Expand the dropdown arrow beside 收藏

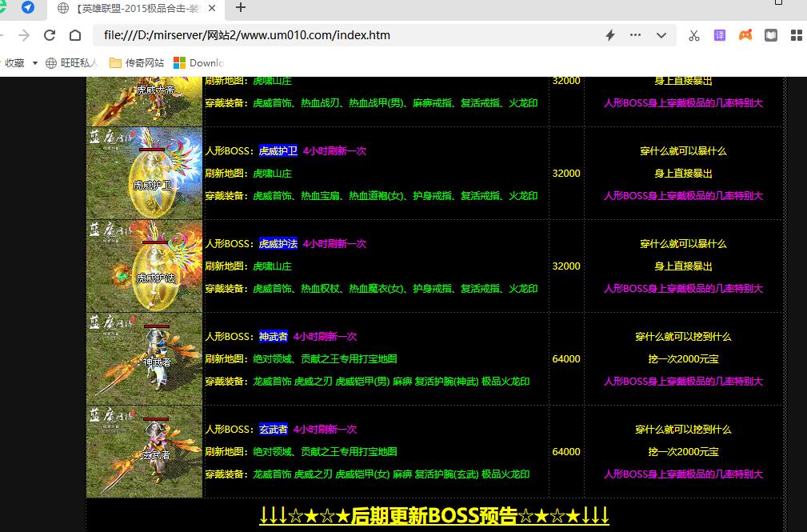click(35, 63)
